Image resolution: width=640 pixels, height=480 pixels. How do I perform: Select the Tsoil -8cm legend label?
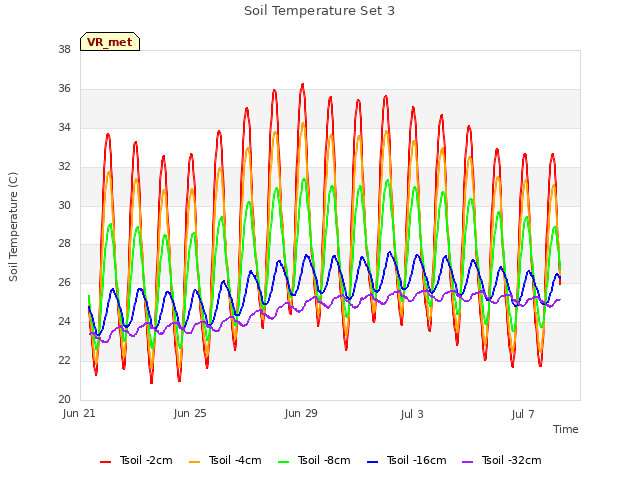(324, 460)
